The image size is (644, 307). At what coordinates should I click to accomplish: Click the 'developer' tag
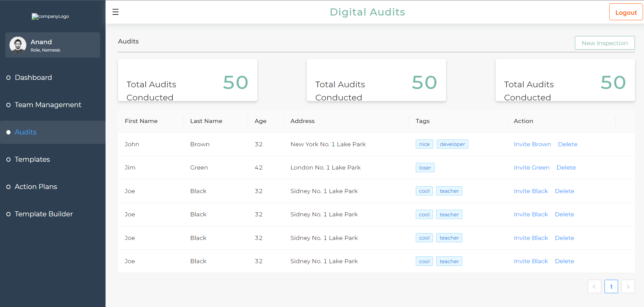pyautogui.click(x=452, y=144)
